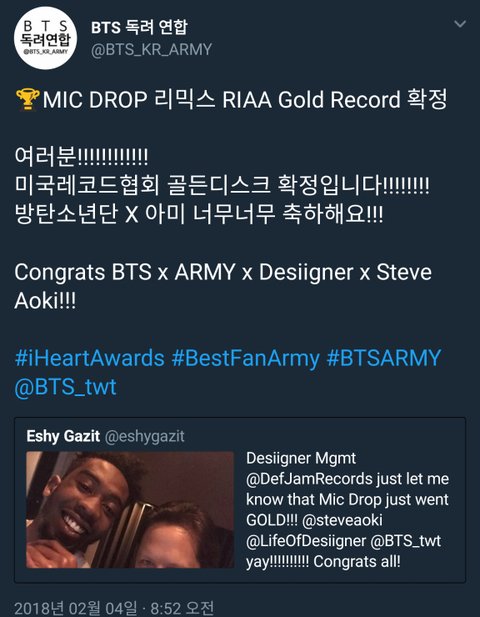
Task: Open the @BTS_twt mention in the main tweet
Action: tap(65, 387)
